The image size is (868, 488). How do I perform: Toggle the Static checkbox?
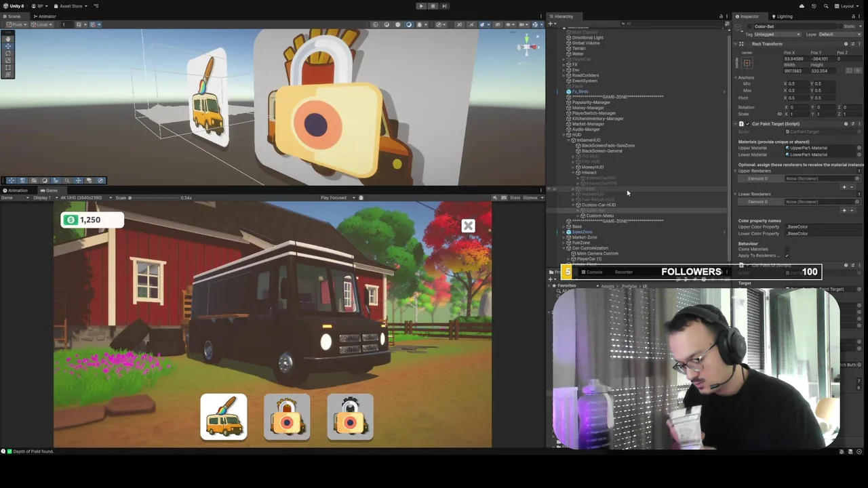pos(841,26)
